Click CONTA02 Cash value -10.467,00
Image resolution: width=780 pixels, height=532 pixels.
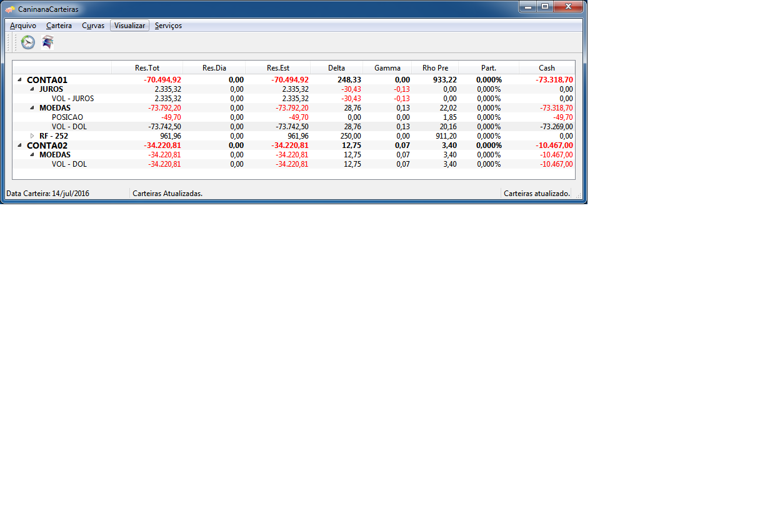[554, 145]
